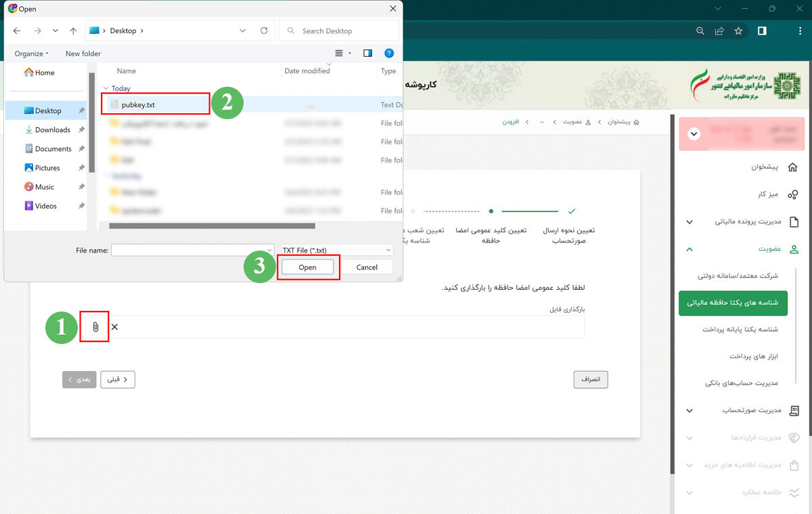Click the File name input field

pos(192,250)
